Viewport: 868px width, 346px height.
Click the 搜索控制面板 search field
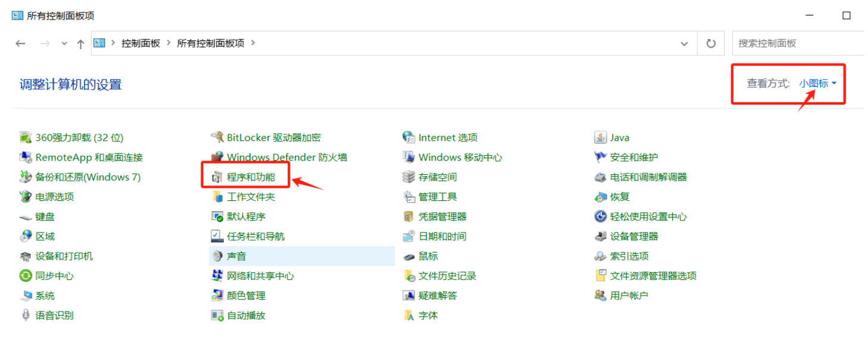coord(798,43)
